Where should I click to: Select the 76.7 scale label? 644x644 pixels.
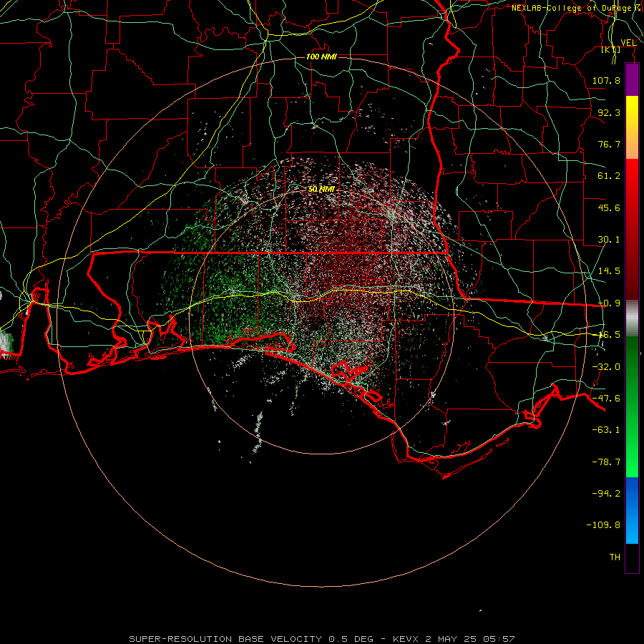click(609, 144)
